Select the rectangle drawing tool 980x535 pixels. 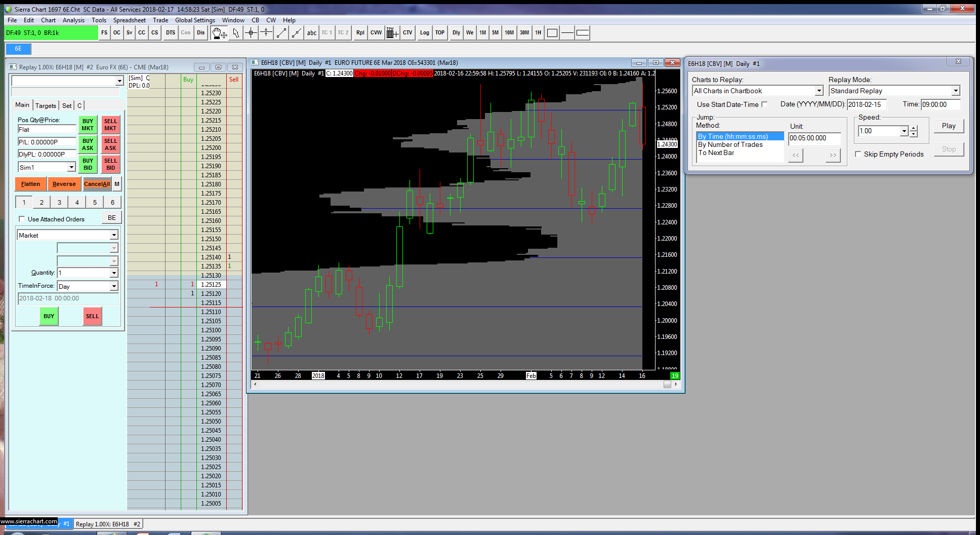(552, 33)
